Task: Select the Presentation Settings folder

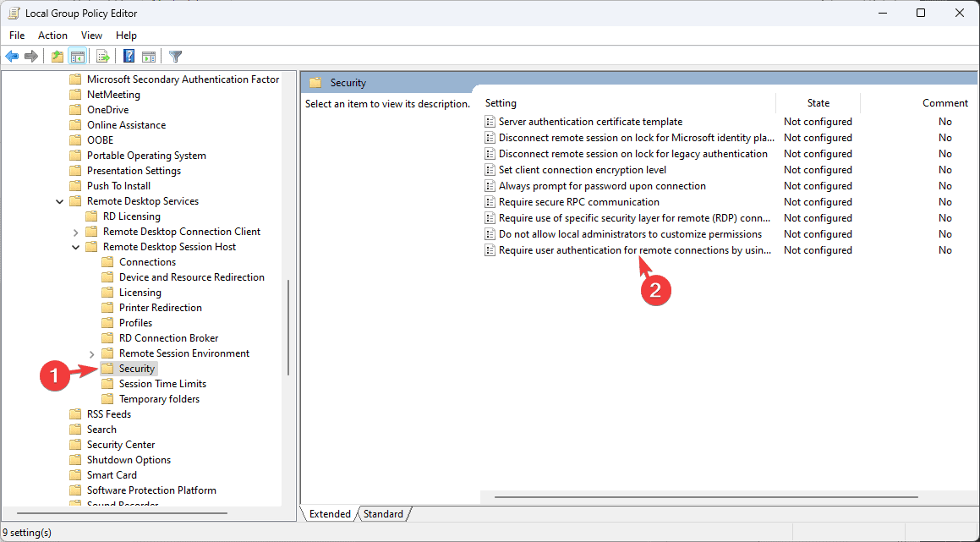Action: pyautogui.click(x=134, y=171)
